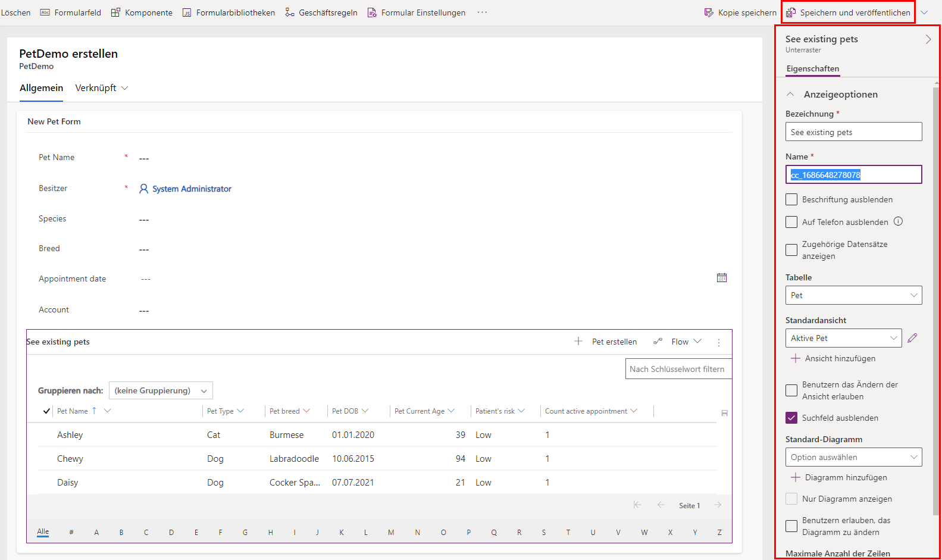942x560 pixels.
Task: Click Ansicht hinzufügen
Action: (x=833, y=358)
